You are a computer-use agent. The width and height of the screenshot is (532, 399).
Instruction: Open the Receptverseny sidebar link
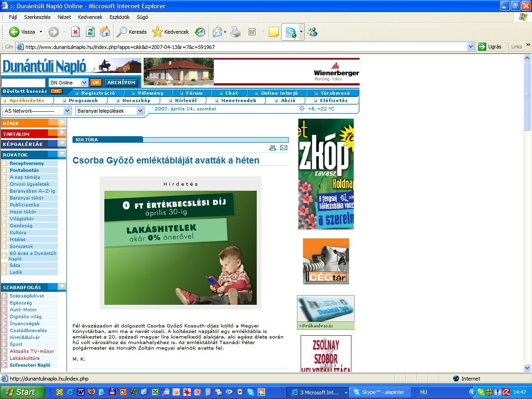coord(26,163)
